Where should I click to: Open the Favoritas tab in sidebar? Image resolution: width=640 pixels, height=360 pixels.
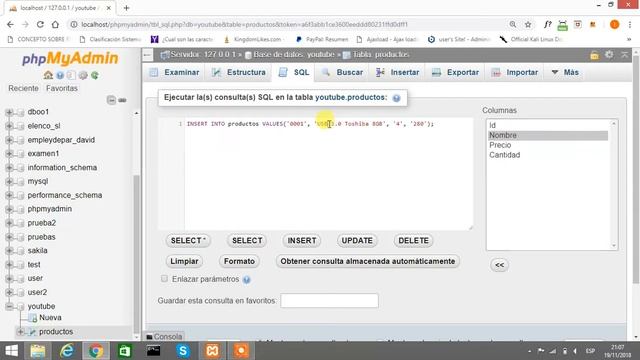(x=62, y=88)
